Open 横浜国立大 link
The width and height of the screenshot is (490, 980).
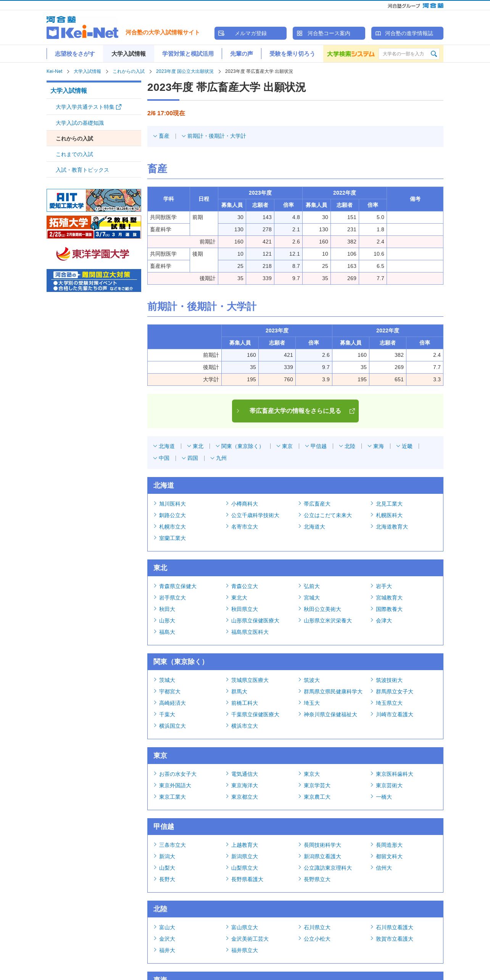click(172, 726)
